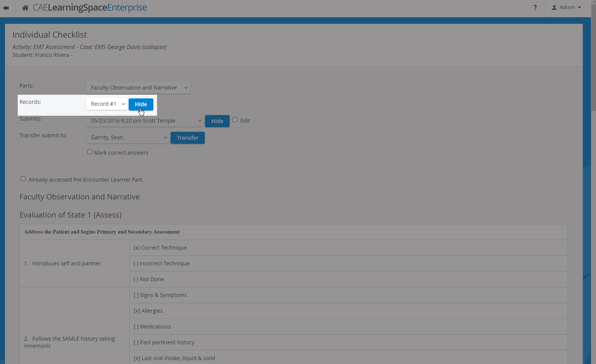The image size is (596, 364).
Task: Click Hide button next to Submits
Action: point(217,121)
